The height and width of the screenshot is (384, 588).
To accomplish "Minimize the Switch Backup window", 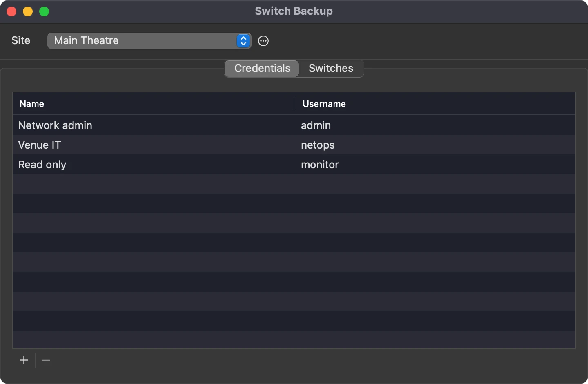I will tap(28, 11).
